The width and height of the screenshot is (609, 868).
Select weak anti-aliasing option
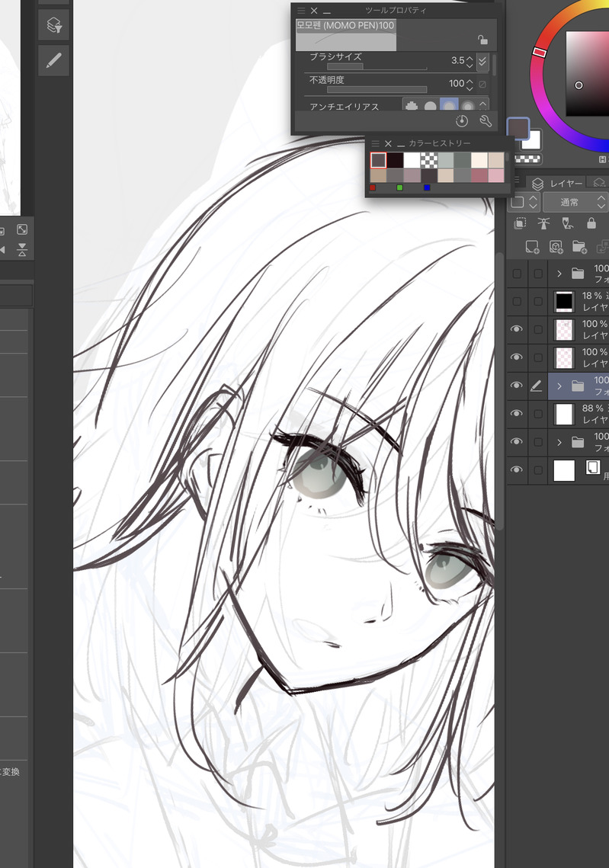point(430,105)
